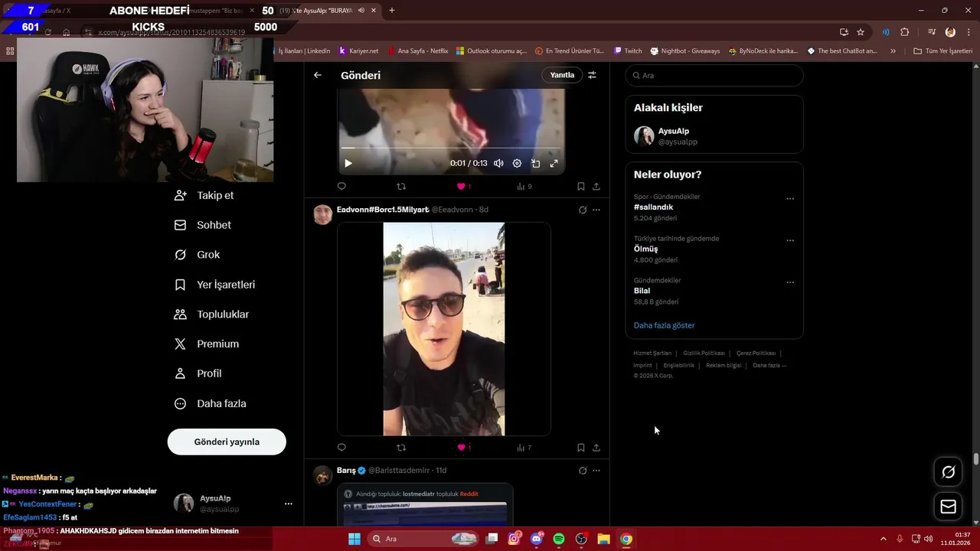This screenshot has height=551, width=980.
Task: View analytics showing 9 on top post
Action: tap(524, 186)
